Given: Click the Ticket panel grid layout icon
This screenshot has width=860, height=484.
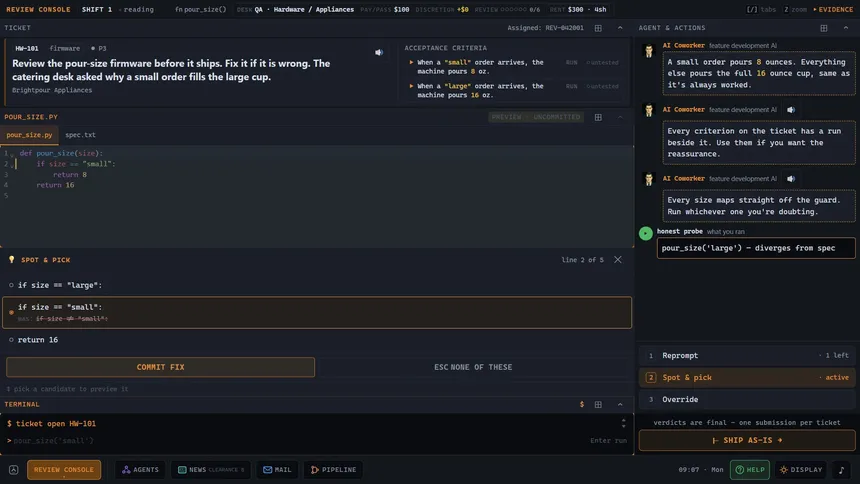Looking at the screenshot, I should [598, 28].
